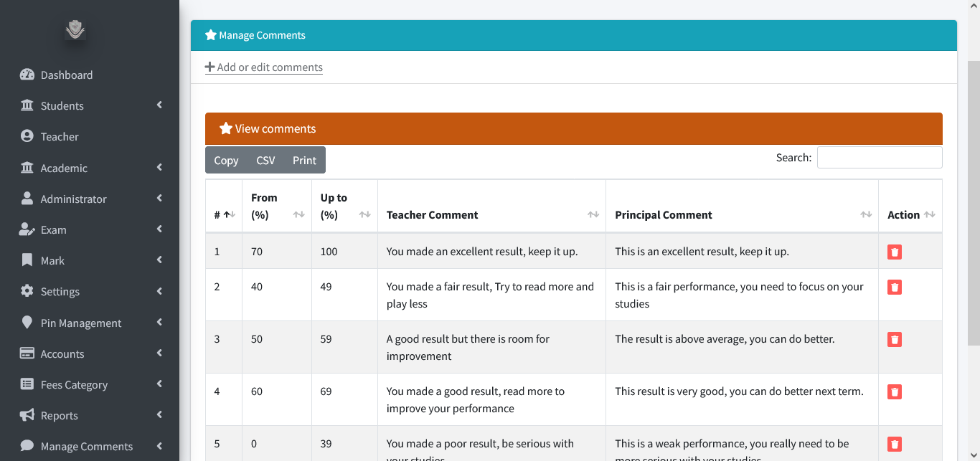Open Add or edit comments link
The image size is (980, 461).
pyautogui.click(x=264, y=67)
